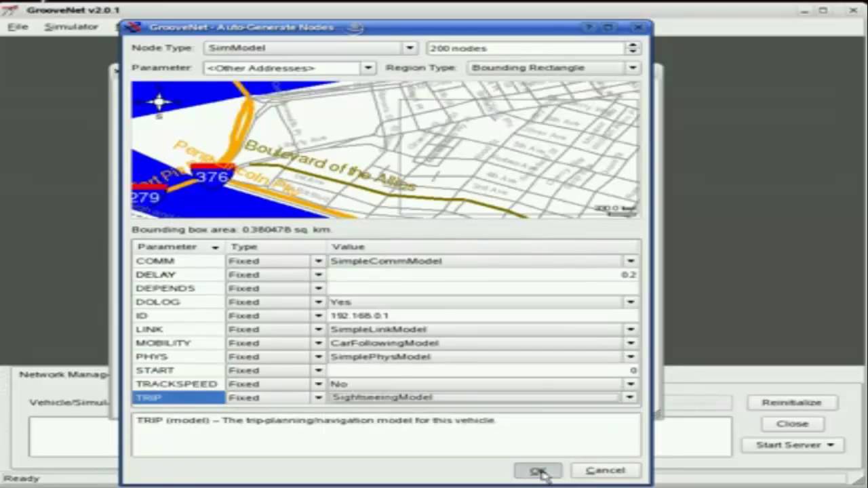This screenshot has height=488, width=868.
Task: Open the MOBILITY CarFollowingModel value dropdown
Action: tap(631, 343)
